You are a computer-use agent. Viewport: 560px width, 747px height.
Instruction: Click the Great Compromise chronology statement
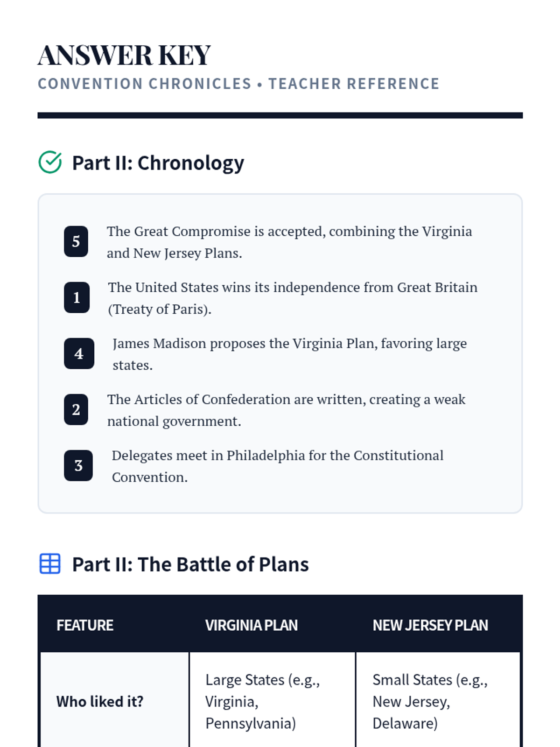click(x=289, y=242)
